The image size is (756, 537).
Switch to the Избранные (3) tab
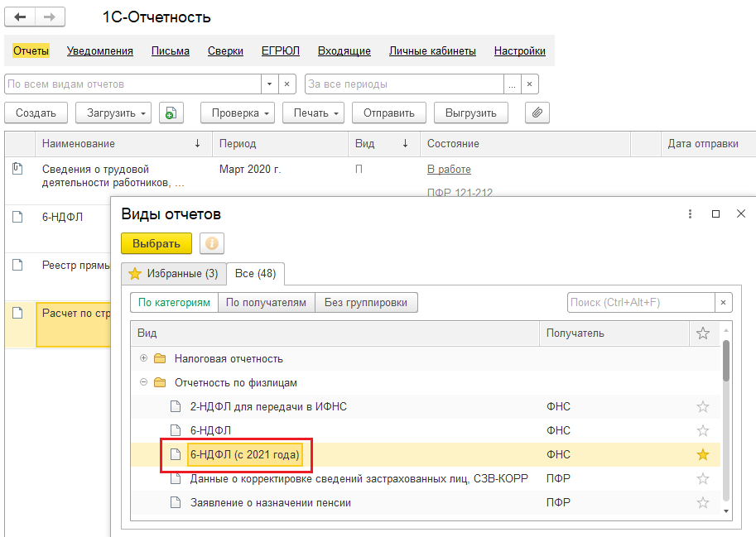[172, 274]
